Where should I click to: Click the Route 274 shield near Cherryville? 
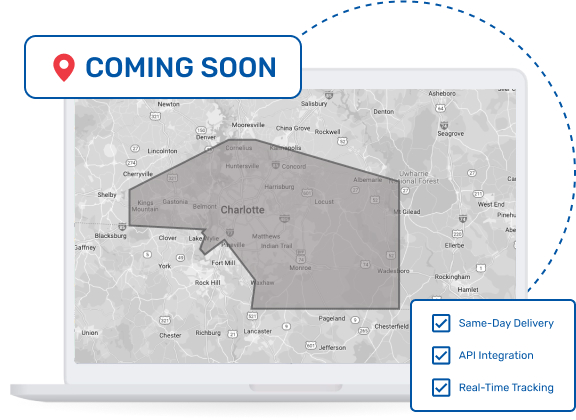pos(132,162)
